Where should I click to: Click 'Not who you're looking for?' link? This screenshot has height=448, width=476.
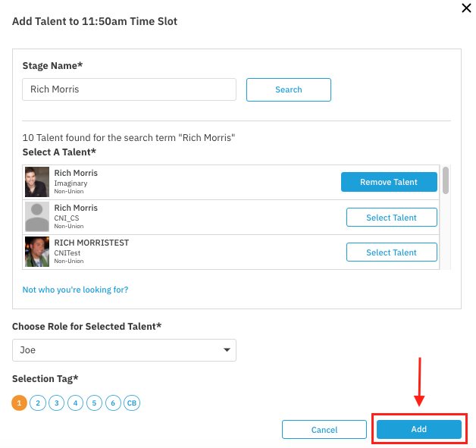tap(75, 290)
